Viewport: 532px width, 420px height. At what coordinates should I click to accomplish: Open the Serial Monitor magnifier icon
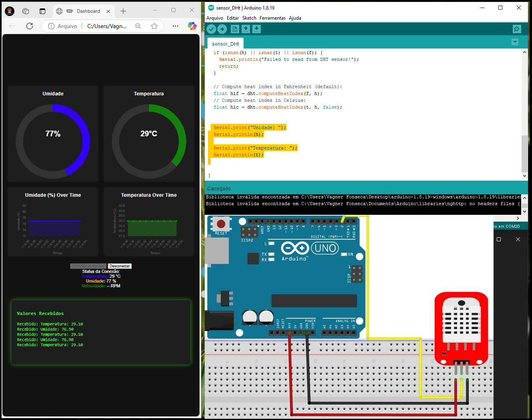tap(517, 29)
